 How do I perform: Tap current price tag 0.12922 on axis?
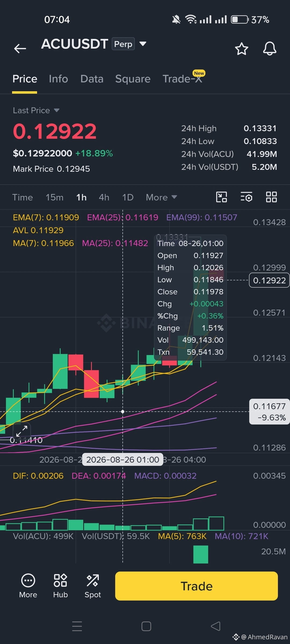(x=269, y=280)
